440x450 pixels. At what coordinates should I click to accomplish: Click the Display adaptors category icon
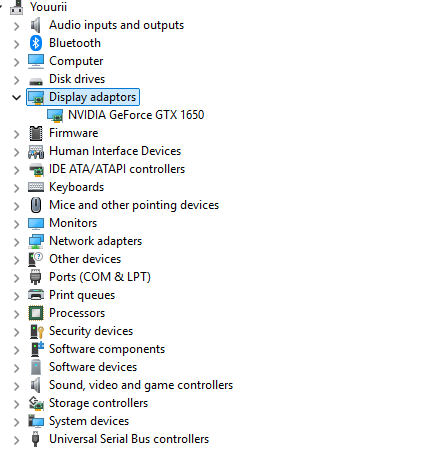tap(36, 97)
